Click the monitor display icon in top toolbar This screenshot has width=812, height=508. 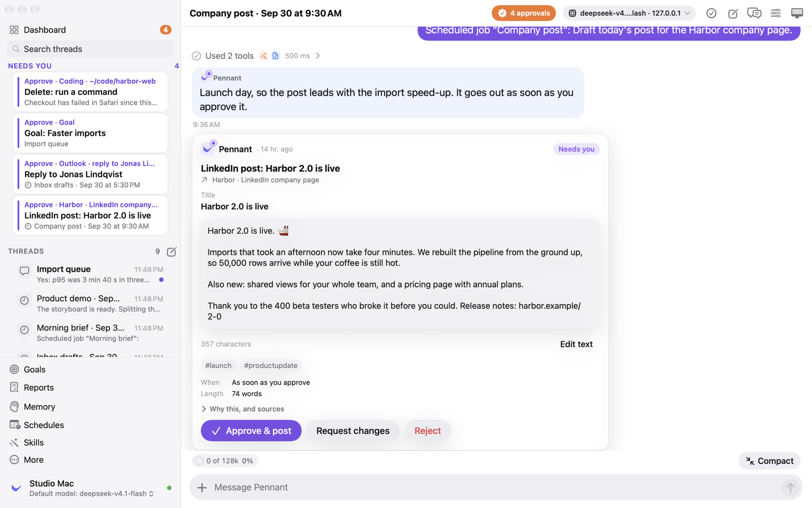[x=797, y=13]
